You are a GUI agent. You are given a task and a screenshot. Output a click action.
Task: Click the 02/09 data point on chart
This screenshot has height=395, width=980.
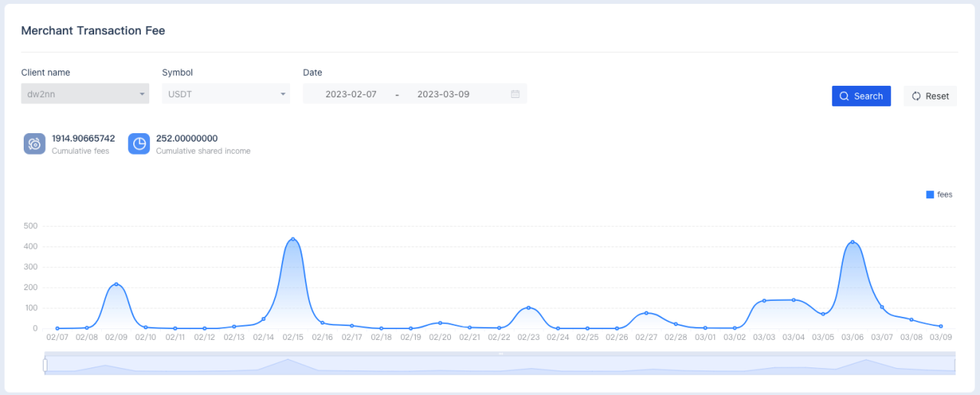(116, 284)
